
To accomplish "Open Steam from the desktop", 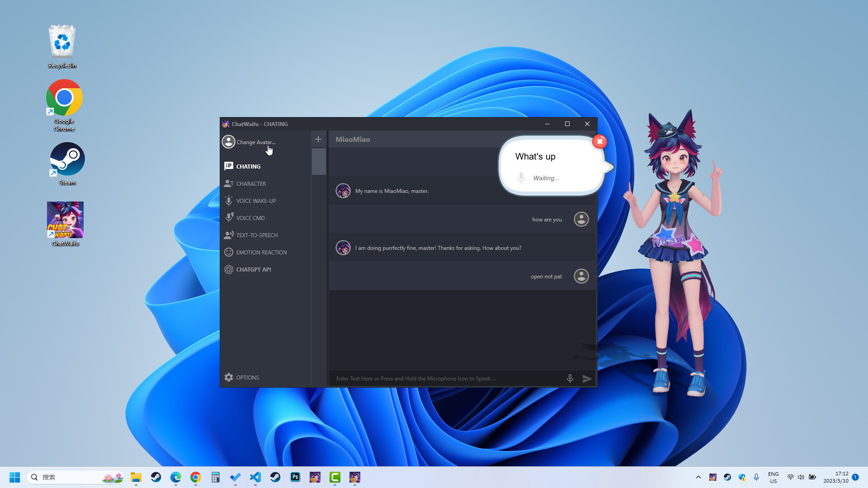I will click(67, 159).
